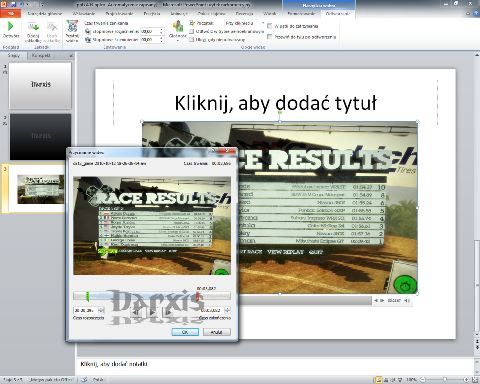Select slide 3 thumbnail with the video

40,188
